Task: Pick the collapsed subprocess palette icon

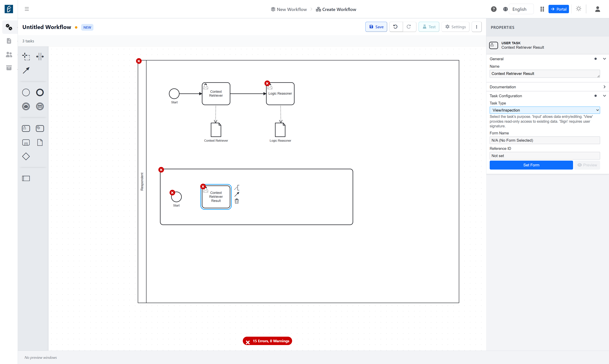Action: click(26, 143)
